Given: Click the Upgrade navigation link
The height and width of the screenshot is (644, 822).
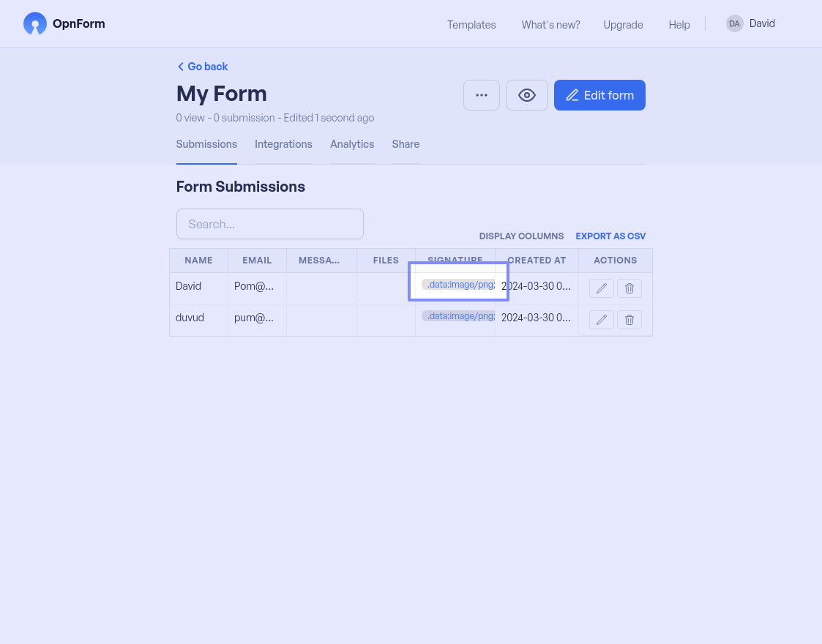Looking at the screenshot, I should [x=623, y=25].
